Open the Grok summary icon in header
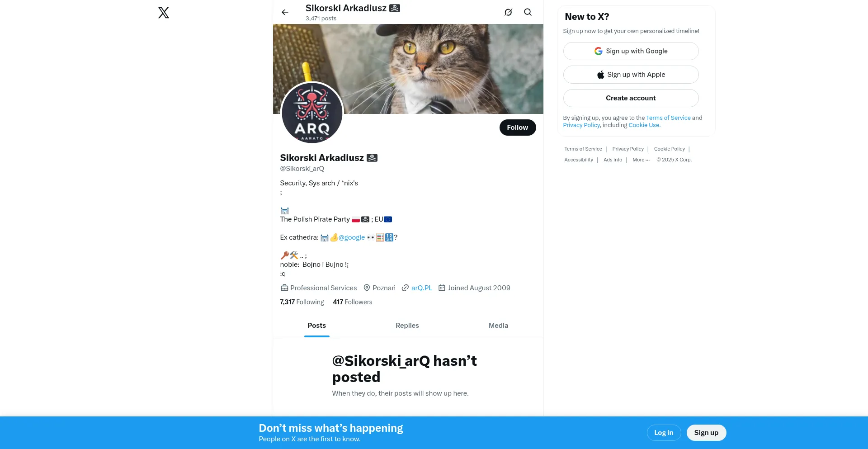868x449 pixels. (x=508, y=12)
